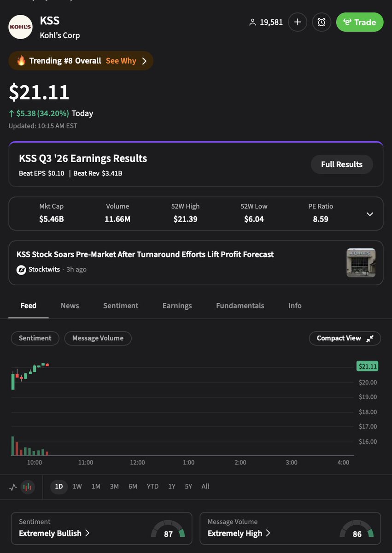Viewport: 392px width, 553px height.
Task: Click the 52W Low $6.04 value
Action: [x=254, y=219]
